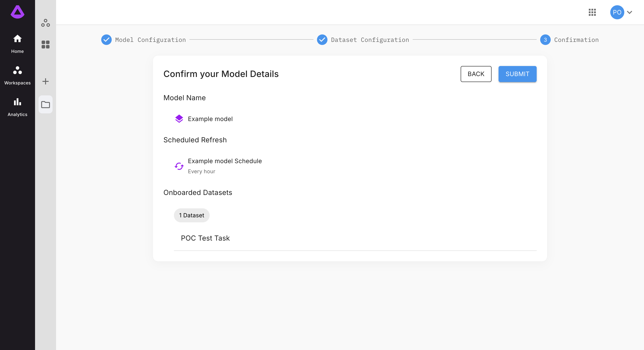This screenshot has height=350, width=644.
Task: Click the PO user avatar
Action: click(x=617, y=12)
